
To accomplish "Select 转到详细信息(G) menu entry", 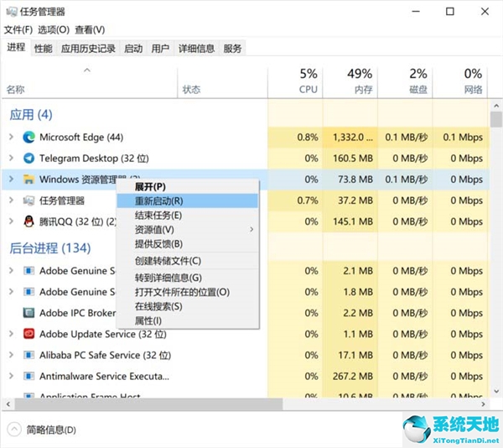I will point(188,278).
